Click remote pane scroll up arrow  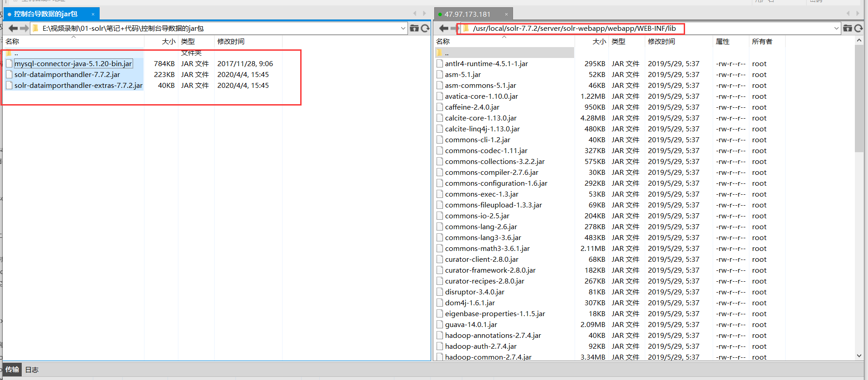pyautogui.click(x=859, y=40)
